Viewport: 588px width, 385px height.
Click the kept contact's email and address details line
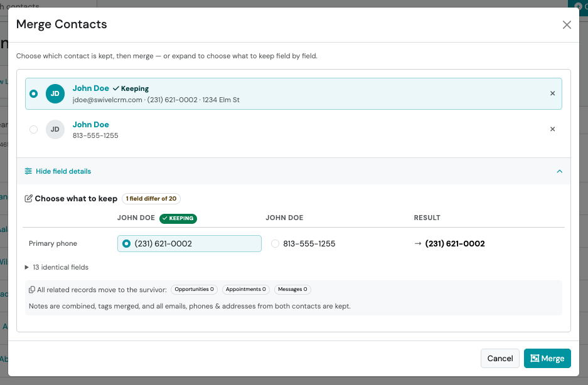click(x=156, y=100)
